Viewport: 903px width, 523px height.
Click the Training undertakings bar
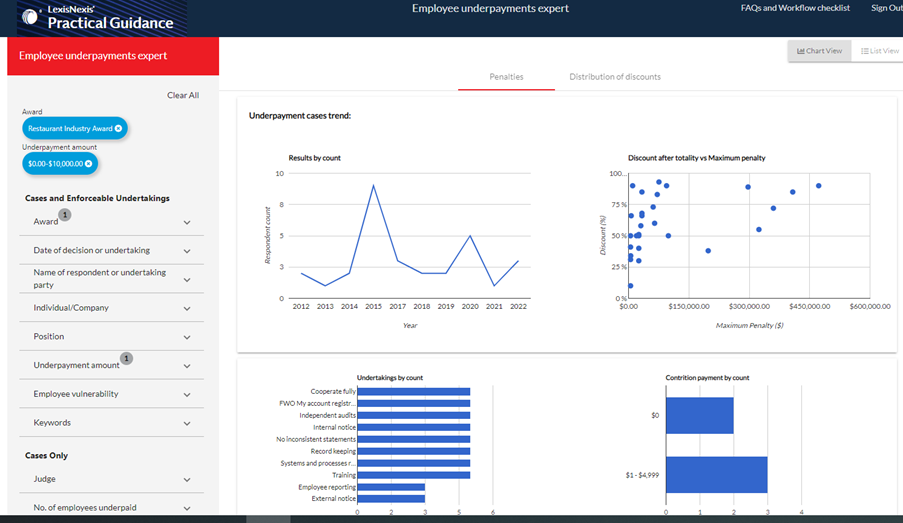pos(413,475)
